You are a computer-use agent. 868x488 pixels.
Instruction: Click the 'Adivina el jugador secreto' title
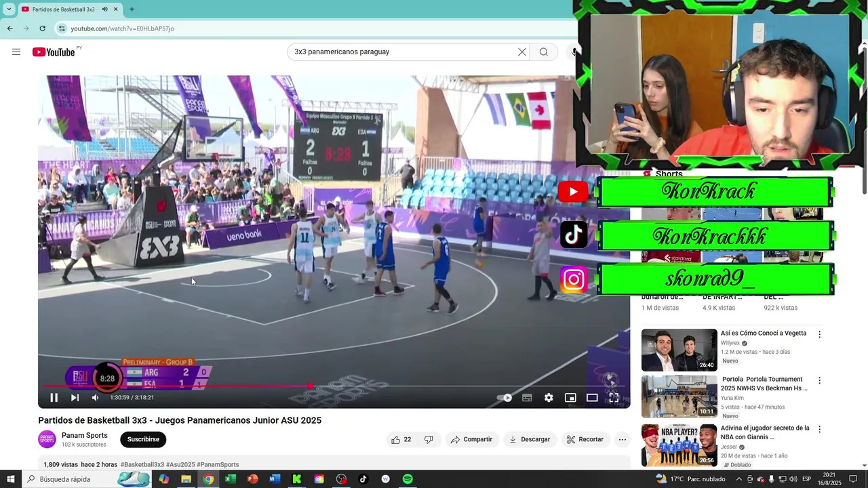(x=765, y=432)
